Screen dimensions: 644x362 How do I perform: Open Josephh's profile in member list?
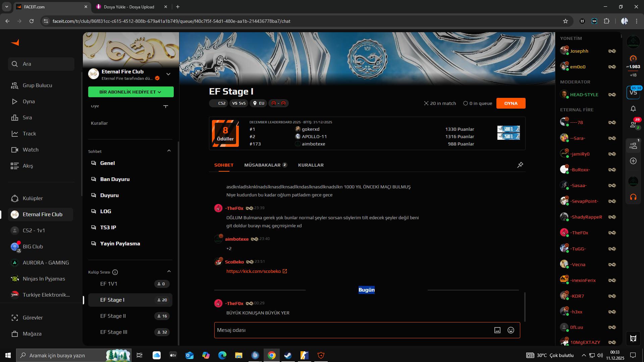579,51
